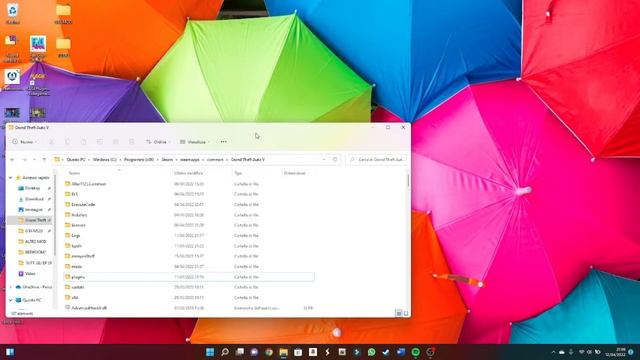
Task: Go back with the back arrow
Action: (x=12, y=160)
